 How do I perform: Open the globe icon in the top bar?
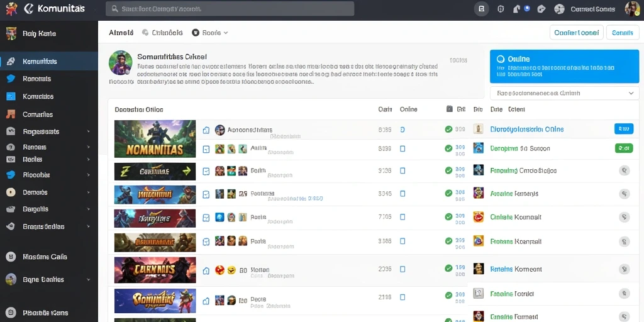pos(559,9)
